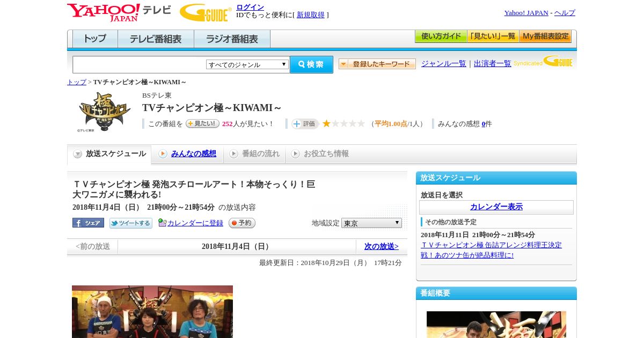644x338 pixels.
Task: Click the 番組概要 sidebar thumbnail image
Action: [496, 325]
